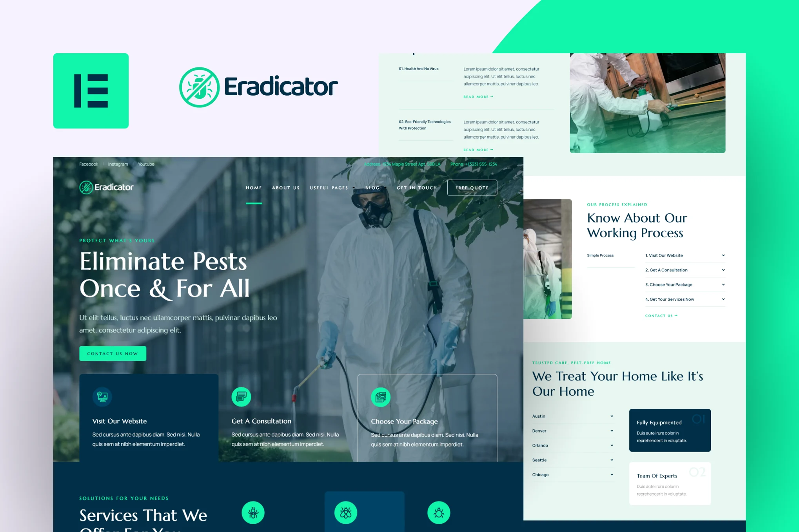
Task: Click the Youtube social media icon
Action: point(146,163)
